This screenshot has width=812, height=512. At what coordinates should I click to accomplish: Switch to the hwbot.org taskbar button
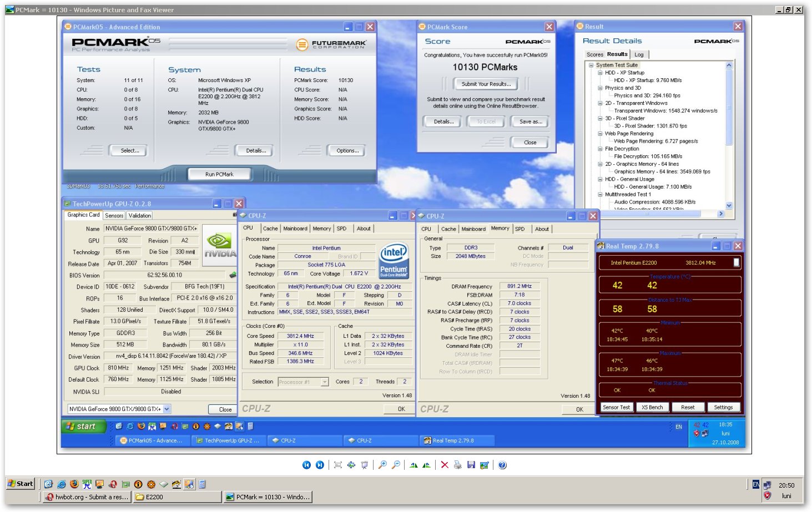coord(87,497)
